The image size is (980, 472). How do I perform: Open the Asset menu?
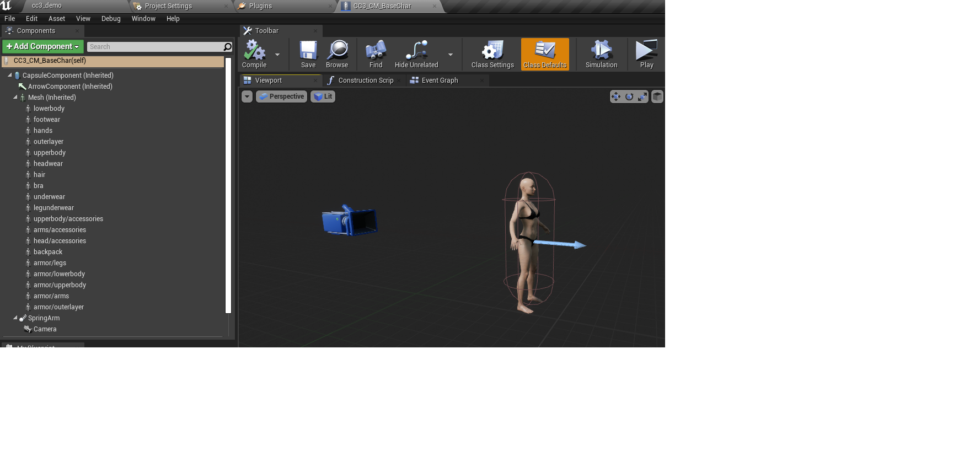tap(57, 19)
